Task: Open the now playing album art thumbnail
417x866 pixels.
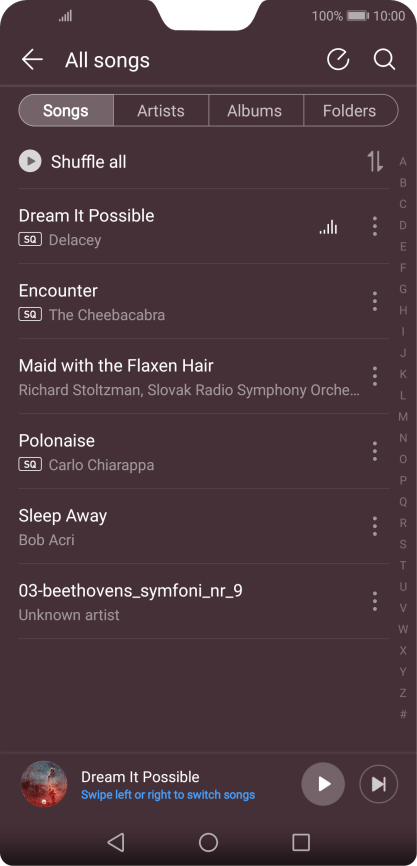Action: coord(44,784)
